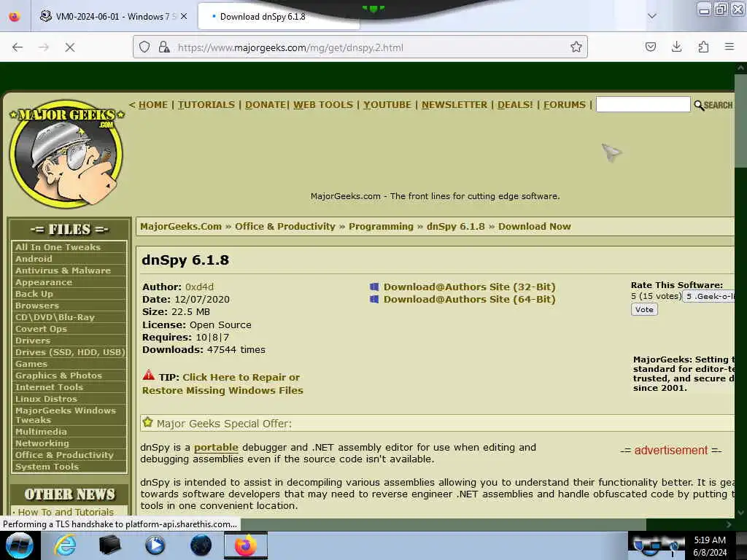Open the YOUTUBE menu link

click(x=387, y=105)
